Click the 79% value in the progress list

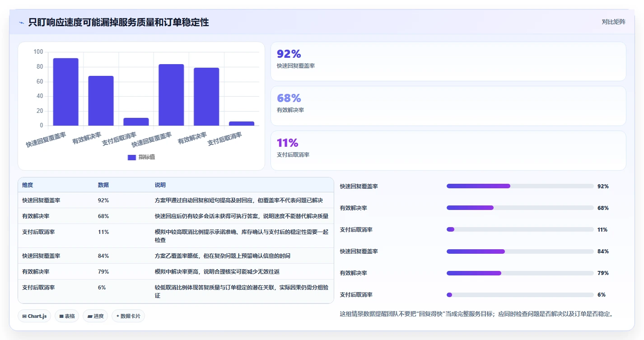tap(603, 273)
